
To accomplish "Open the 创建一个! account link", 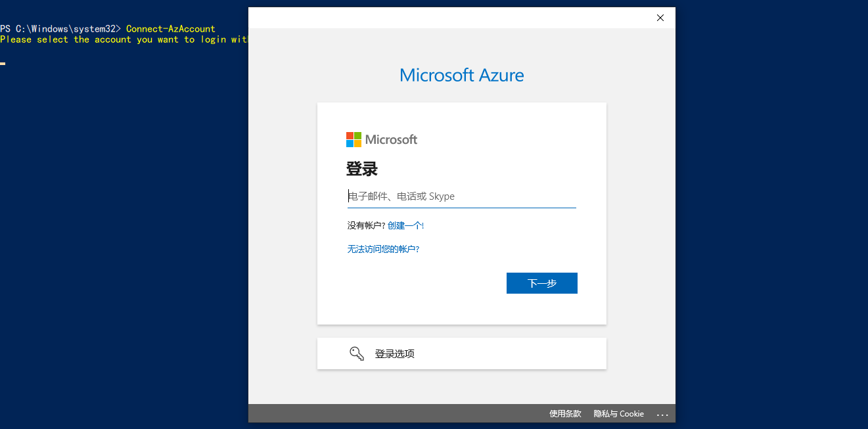I will point(405,225).
